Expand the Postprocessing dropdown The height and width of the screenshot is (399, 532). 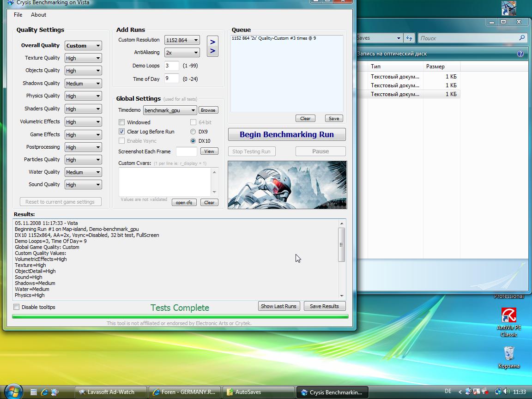(x=83, y=147)
